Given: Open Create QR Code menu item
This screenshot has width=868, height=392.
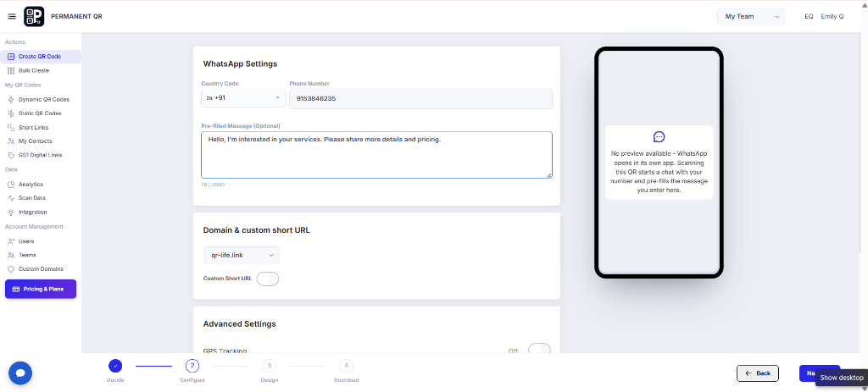Looking at the screenshot, I should pyautogui.click(x=42, y=57).
